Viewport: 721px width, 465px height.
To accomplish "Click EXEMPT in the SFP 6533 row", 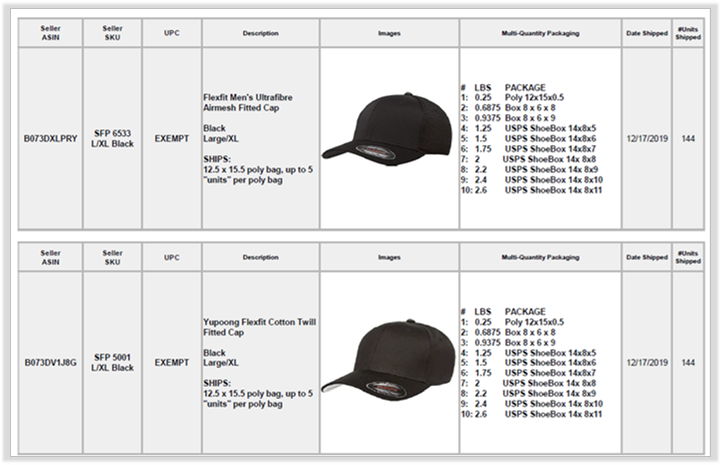I will (x=172, y=138).
